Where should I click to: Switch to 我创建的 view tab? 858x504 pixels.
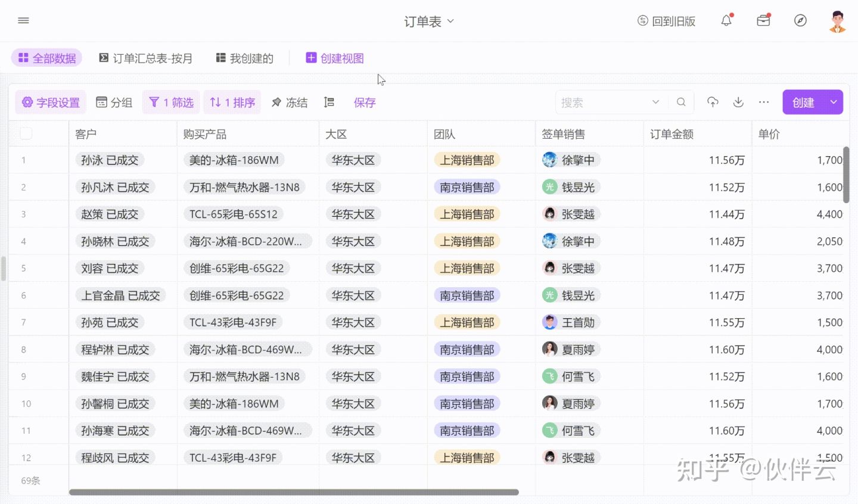tap(245, 58)
